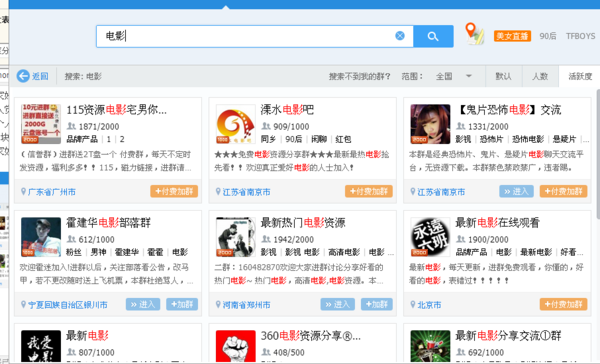
Task: Click the 最新电影 tag on 最新电影在线观看 card
Action: point(536,252)
